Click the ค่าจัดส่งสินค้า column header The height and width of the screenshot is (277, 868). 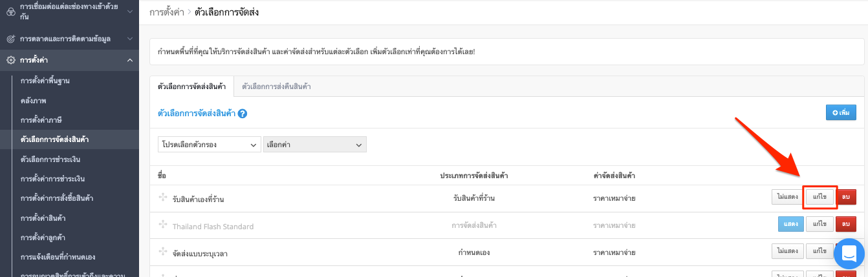(x=614, y=176)
